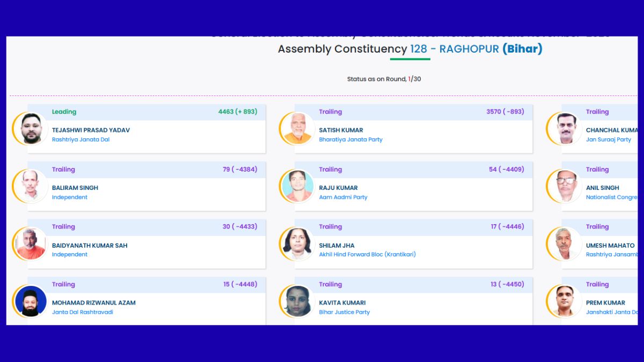
Task: Click the Rashtriya Janata Dal party name
Action: coord(80,139)
